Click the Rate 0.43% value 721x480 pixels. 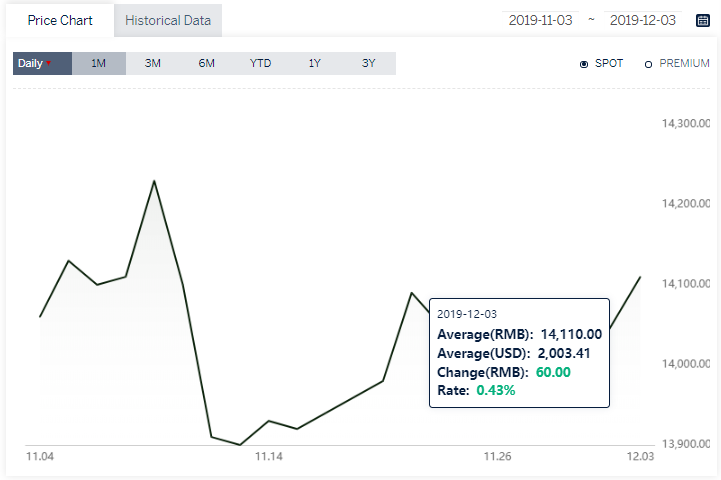496,390
